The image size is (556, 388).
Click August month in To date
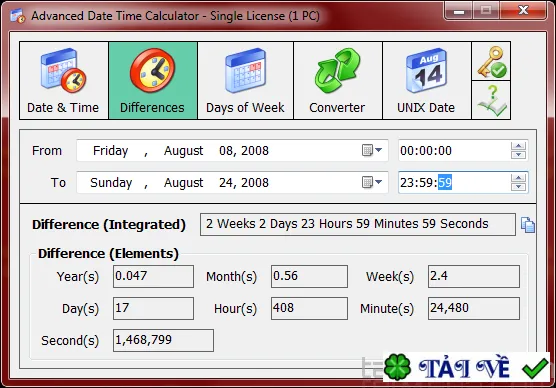tap(183, 183)
